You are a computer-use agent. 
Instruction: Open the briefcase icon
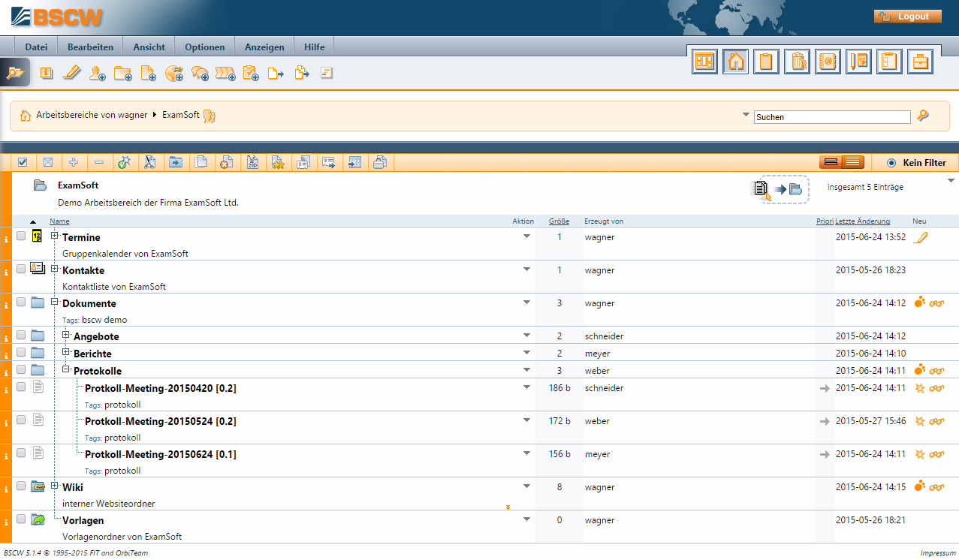point(920,62)
